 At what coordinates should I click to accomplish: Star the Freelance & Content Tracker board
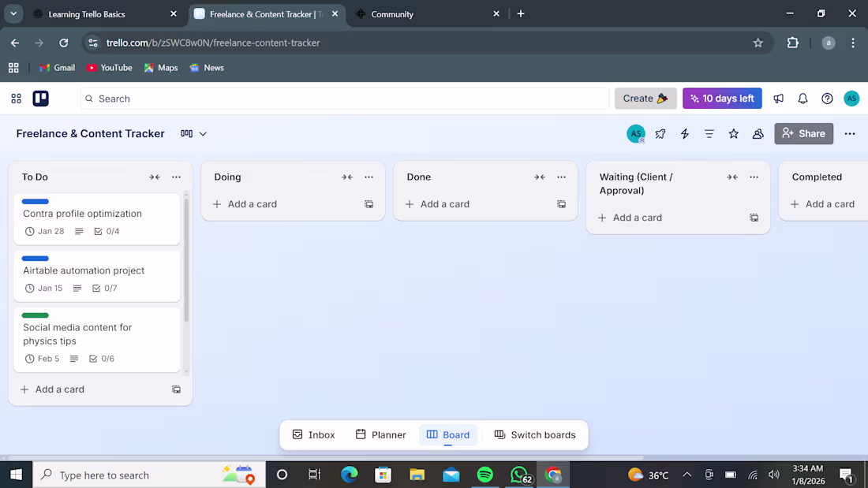(733, 134)
